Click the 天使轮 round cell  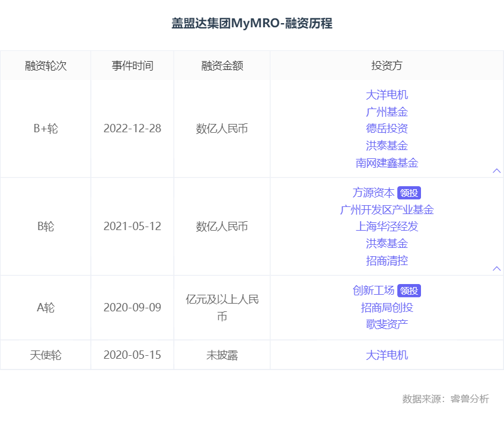pos(46,355)
